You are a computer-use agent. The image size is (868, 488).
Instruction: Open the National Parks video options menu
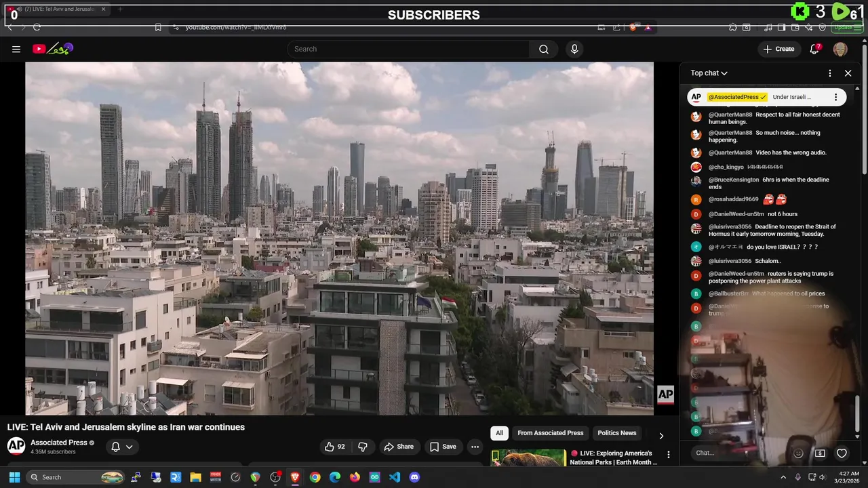(x=668, y=455)
